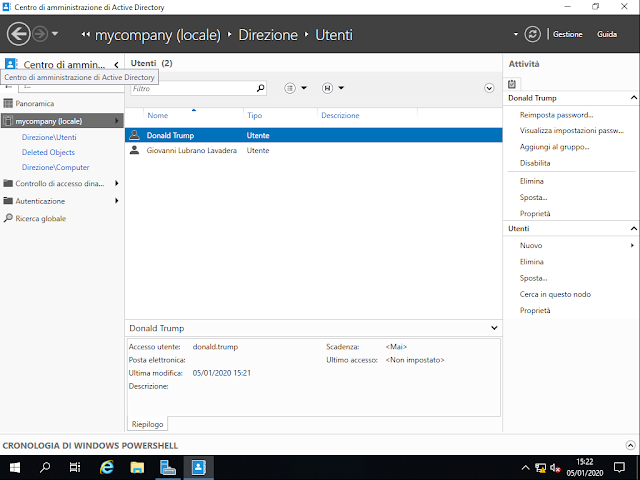
Task: Click Aggiungi al gruppo...
Action: coord(554,147)
